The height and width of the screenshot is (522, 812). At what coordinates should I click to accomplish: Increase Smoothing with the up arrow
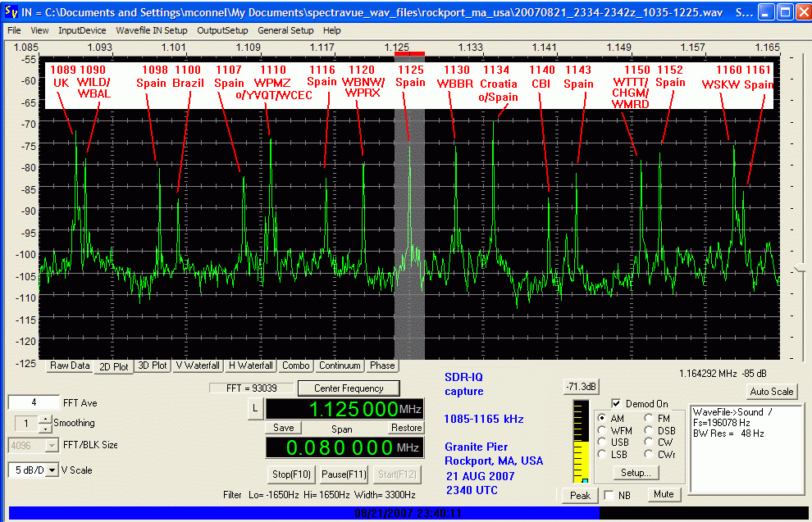click(x=46, y=419)
